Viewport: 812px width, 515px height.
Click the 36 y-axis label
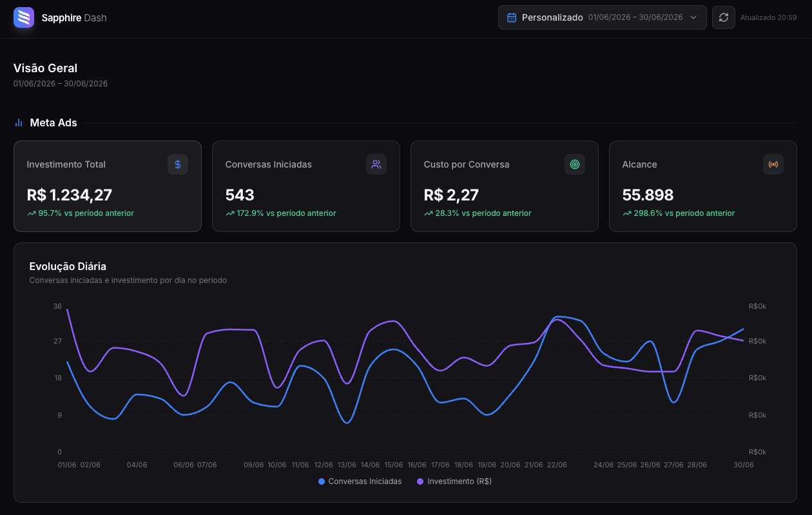point(57,306)
